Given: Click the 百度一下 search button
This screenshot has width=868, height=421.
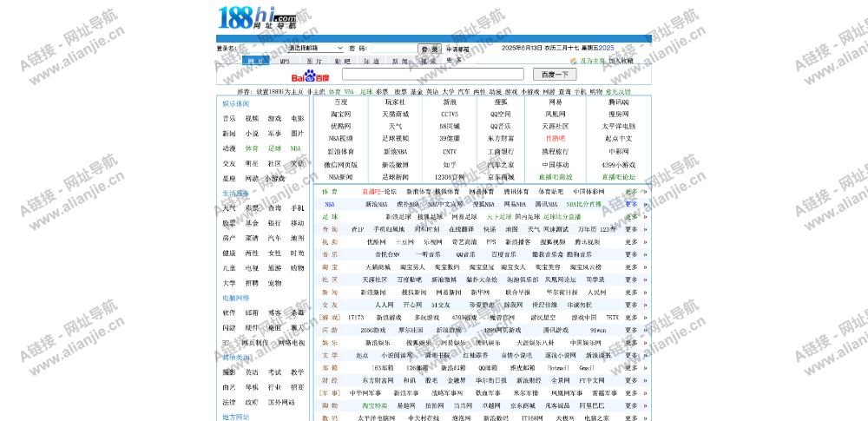Looking at the screenshot, I should [555, 75].
